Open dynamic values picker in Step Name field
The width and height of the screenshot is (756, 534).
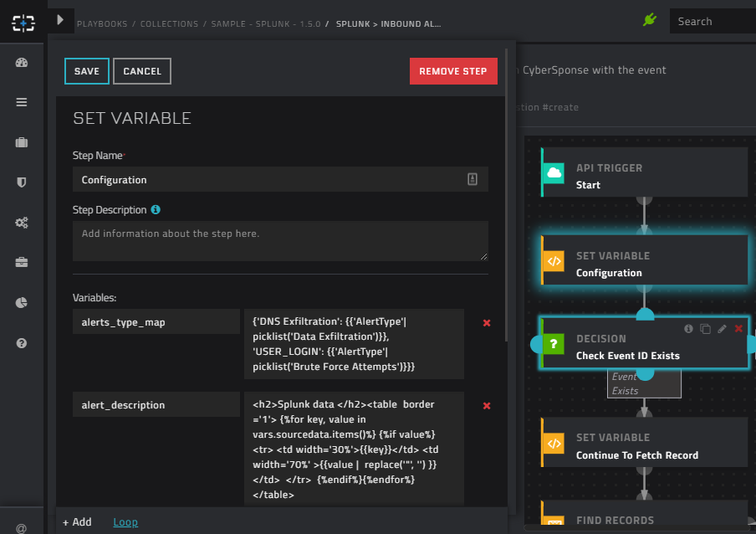[472, 179]
